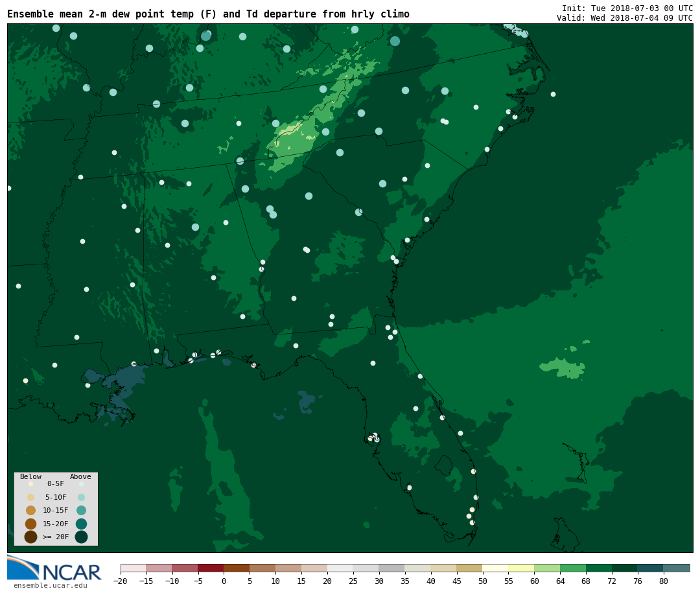Click the Ensemble mean dew point title
The width and height of the screenshot is (700, 593).
(208, 14)
